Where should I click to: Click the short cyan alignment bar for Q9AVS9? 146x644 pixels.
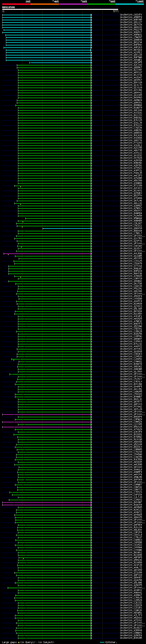click(67, 228)
